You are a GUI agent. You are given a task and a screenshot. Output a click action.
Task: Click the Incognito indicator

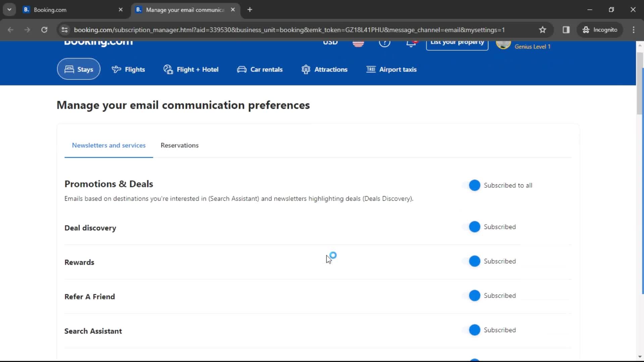click(x=600, y=30)
